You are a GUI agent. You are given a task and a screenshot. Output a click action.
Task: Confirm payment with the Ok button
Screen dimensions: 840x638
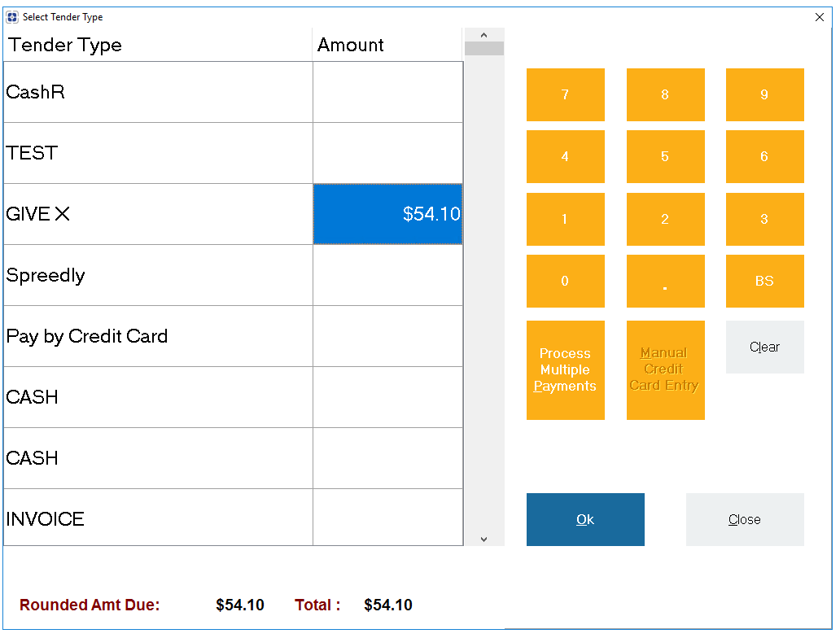click(x=584, y=519)
